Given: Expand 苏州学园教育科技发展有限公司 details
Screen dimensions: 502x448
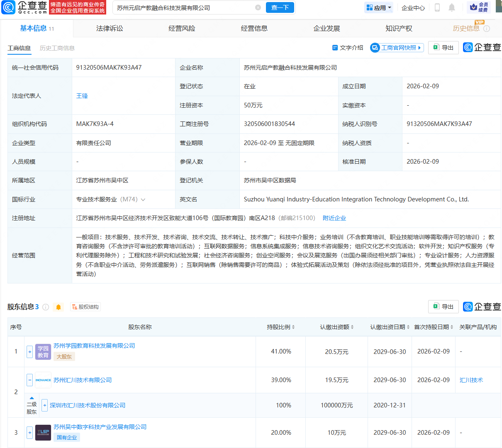Looking at the screenshot, I should click(29, 351).
